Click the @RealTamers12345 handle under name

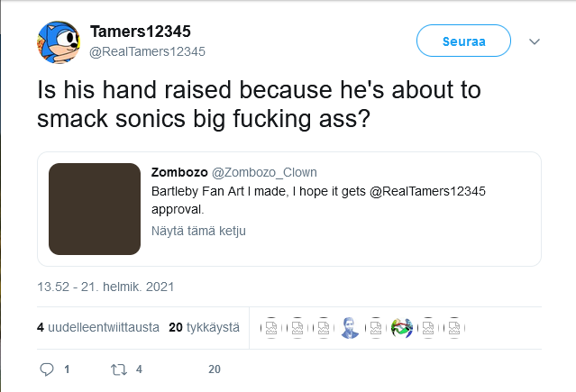[148, 51]
